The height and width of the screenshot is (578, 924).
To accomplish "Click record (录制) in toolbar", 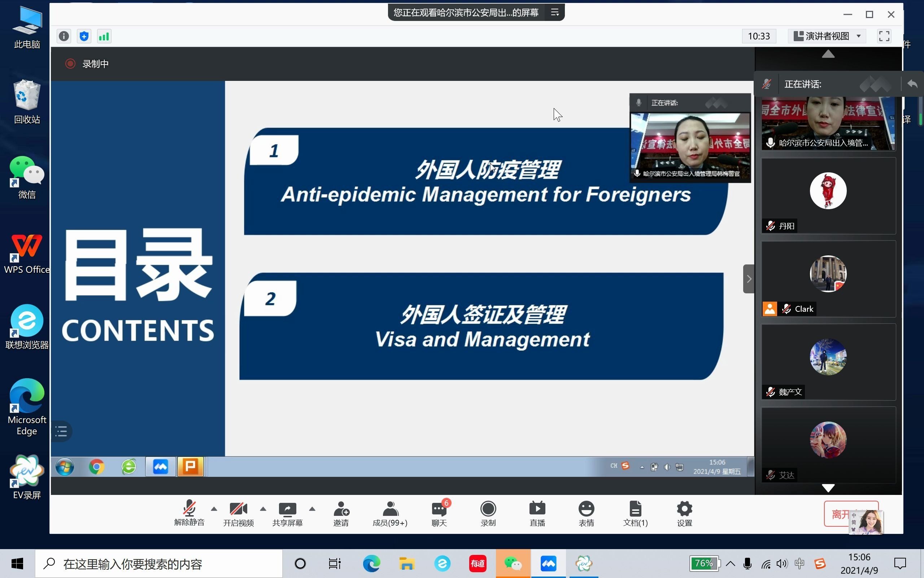I will click(488, 513).
